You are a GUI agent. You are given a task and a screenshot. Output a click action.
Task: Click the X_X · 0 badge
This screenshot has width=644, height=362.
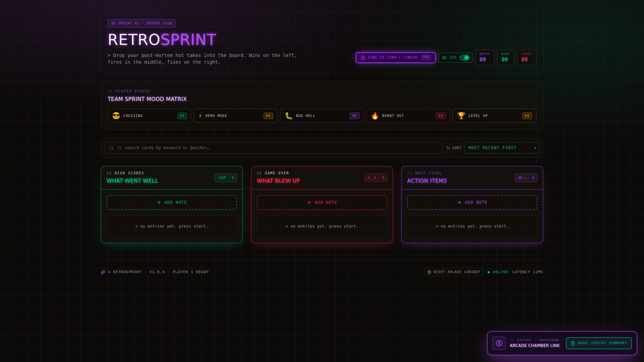(376, 178)
